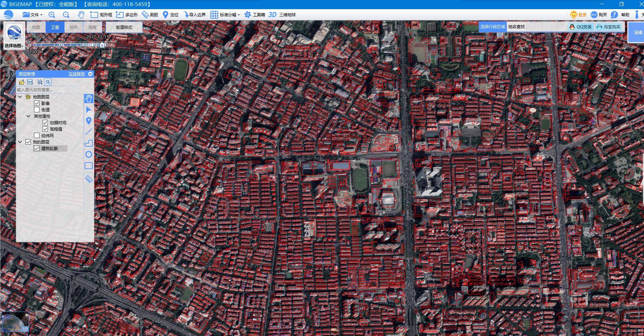Collapse the 其他属性 tree node
Image resolution: width=644 pixels, height=336 pixels.
[29, 116]
